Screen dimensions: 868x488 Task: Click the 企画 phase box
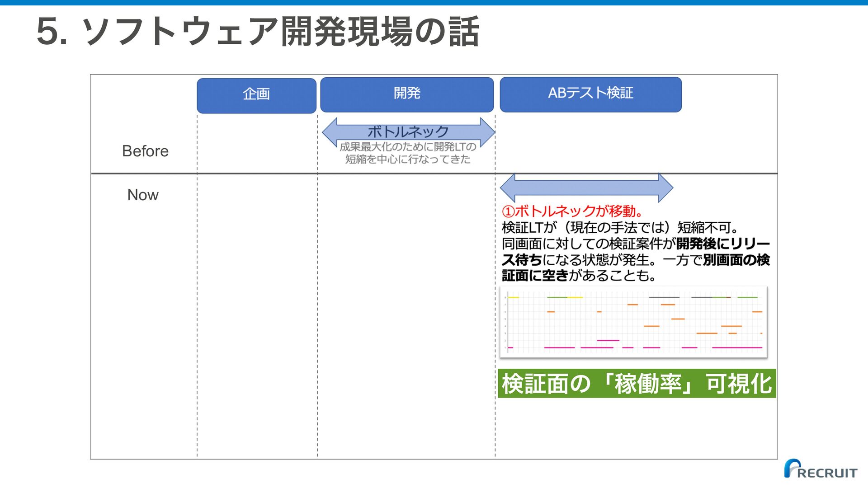[x=256, y=95]
